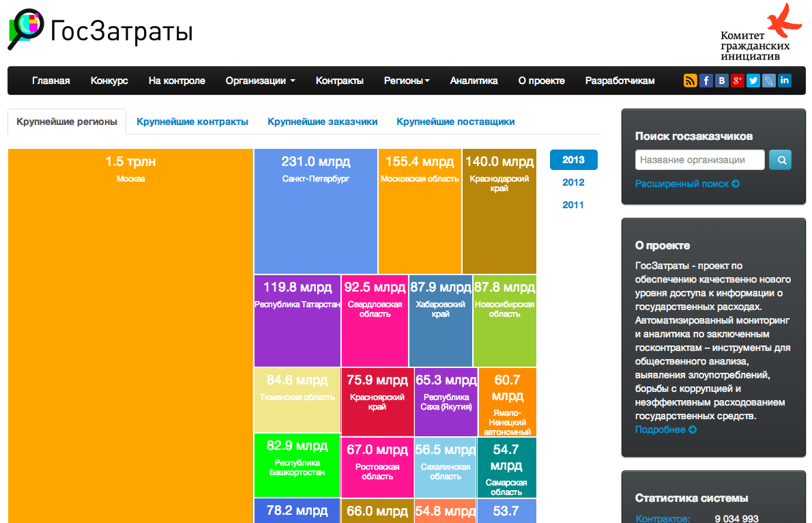Open the LiveJournal pencil icon

pos(768,81)
